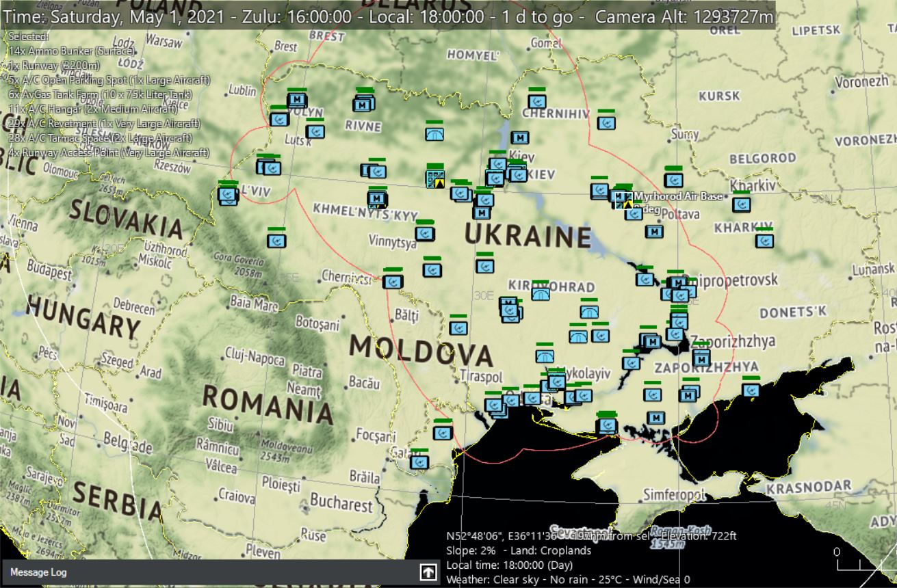Click the M unit icon above the VOLYN label

[296, 100]
